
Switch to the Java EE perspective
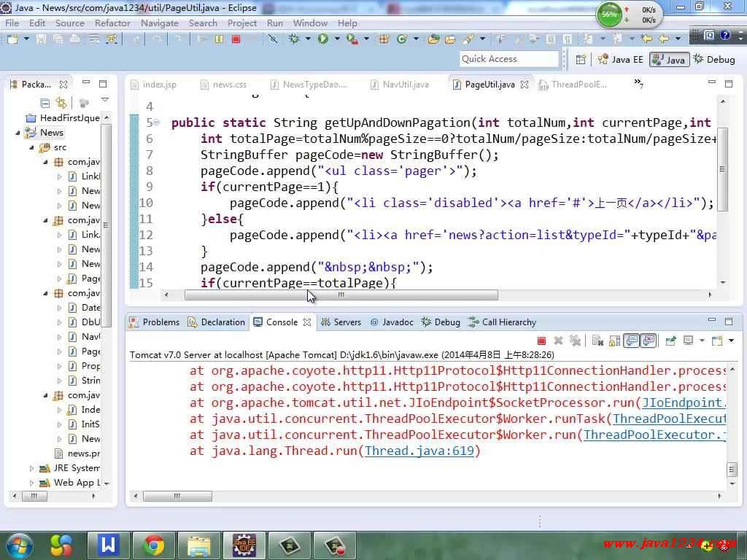pyautogui.click(x=621, y=60)
